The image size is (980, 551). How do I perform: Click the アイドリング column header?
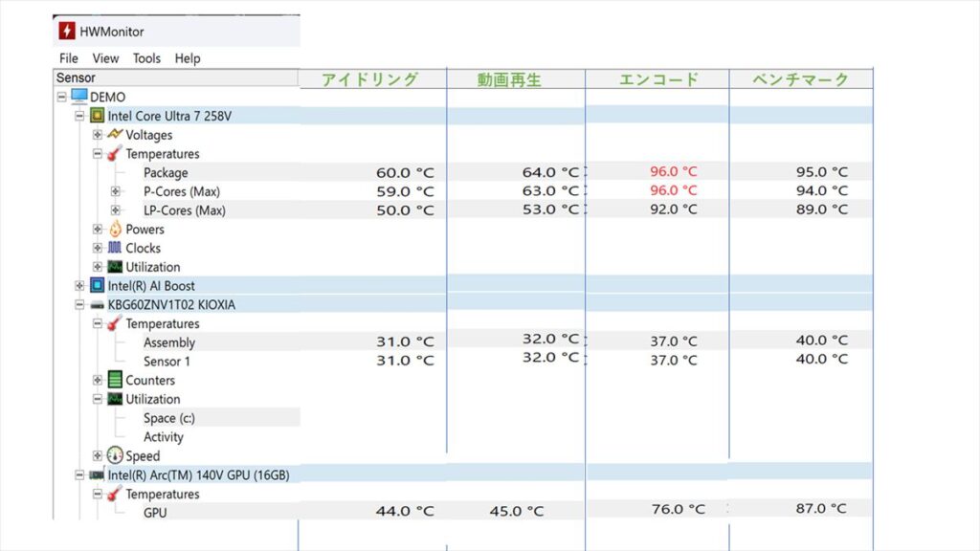click(370, 79)
